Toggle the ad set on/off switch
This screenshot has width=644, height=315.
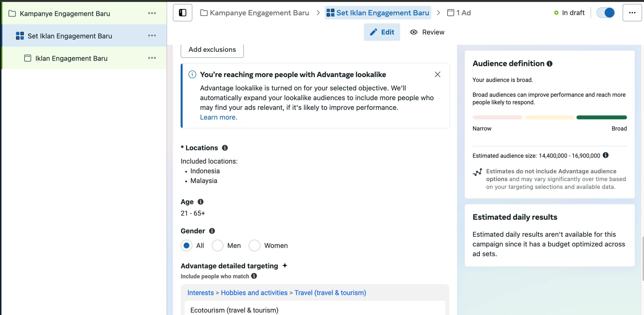(606, 13)
